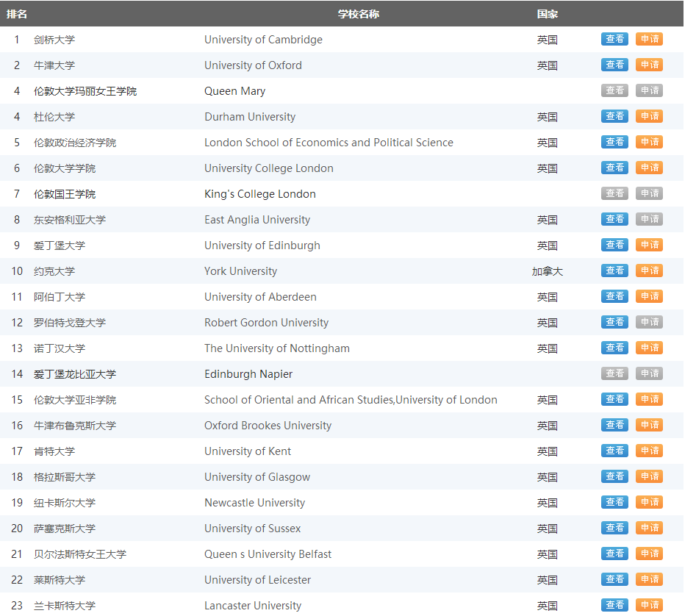
Task: Click 伦敦大学玛丽女王学院 text
Action: click(85, 91)
